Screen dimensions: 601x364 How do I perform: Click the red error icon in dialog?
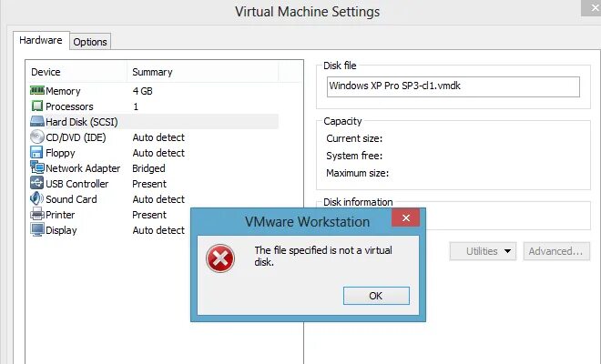point(220,259)
